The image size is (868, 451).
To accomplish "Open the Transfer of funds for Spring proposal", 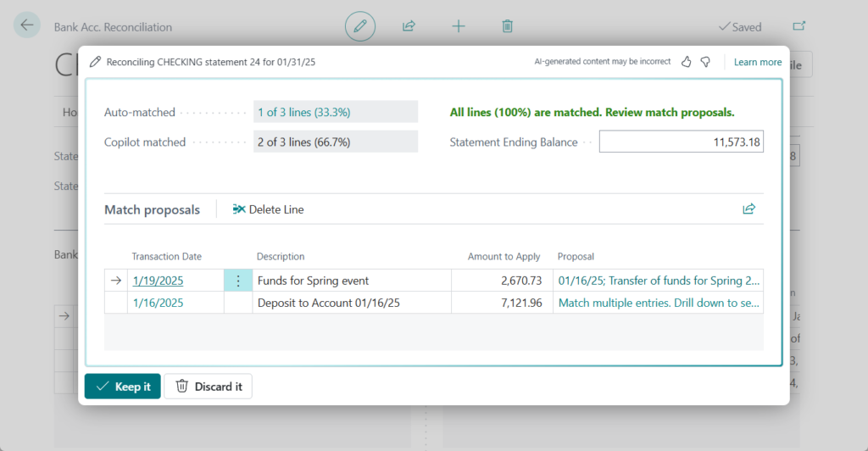I will pyautogui.click(x=658, y=281).
